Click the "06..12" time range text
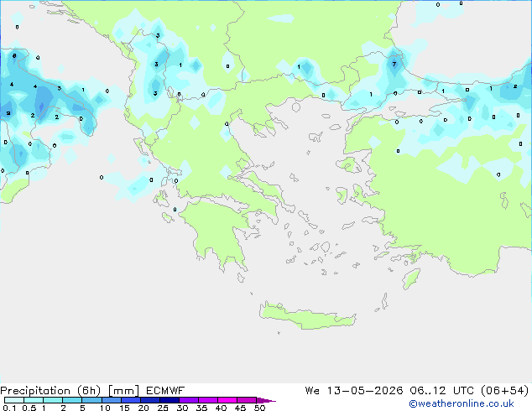The height and width of the screenshot is (411, 532). point(428,391)
